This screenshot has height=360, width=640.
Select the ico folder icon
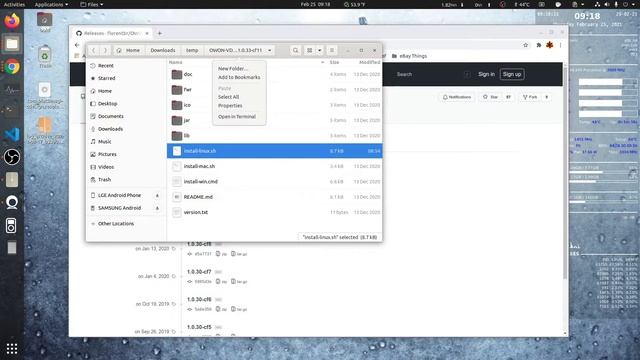coord(177,105)
